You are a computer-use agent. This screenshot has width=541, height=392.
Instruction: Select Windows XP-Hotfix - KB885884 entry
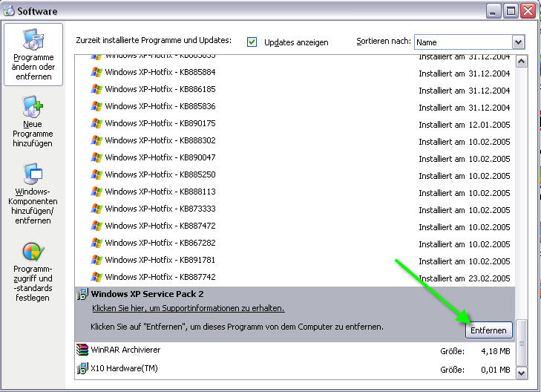pos(295,72)
